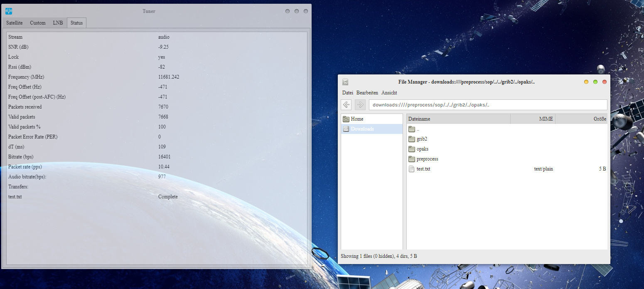Click the parent folder '..' icon
This screenshot has height=289, width=644.
point(412,129)
